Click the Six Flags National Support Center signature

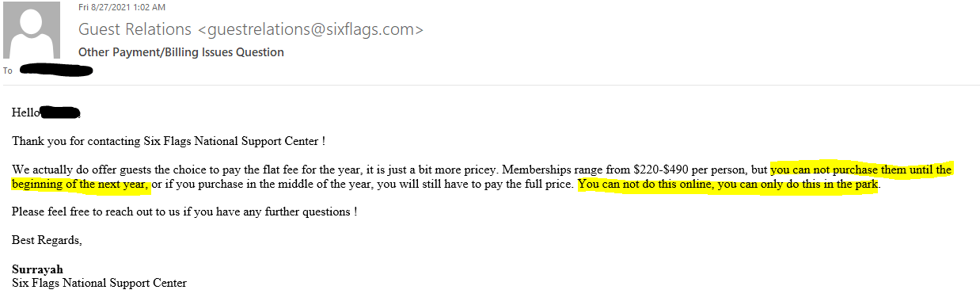[99, 282]
